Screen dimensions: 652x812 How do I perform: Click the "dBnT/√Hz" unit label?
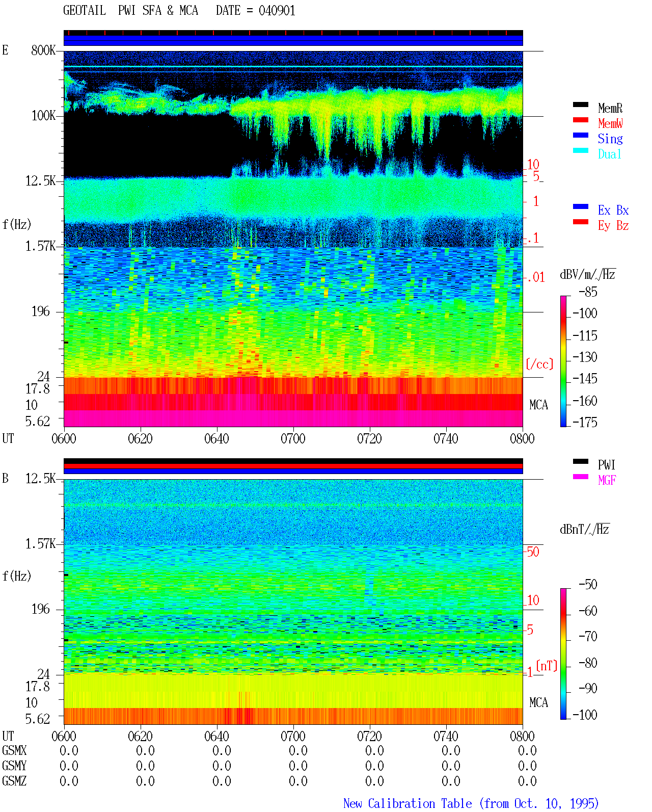(x=585, y=529)
